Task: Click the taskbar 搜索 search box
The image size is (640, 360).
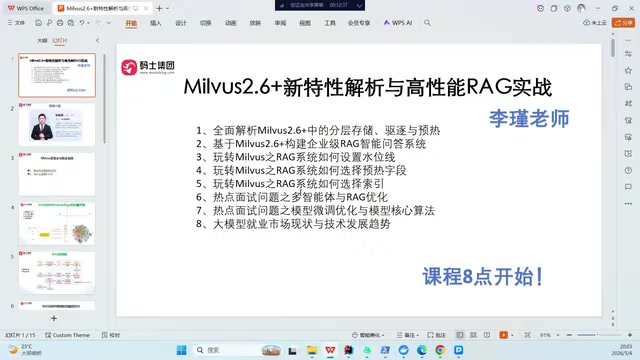Action: (238, 350)
